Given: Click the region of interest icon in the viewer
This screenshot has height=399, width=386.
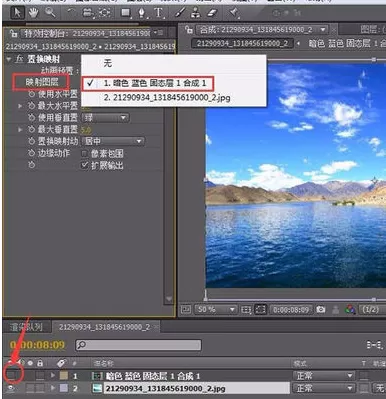Looking at the screenshot, I should tap(260, 310).
